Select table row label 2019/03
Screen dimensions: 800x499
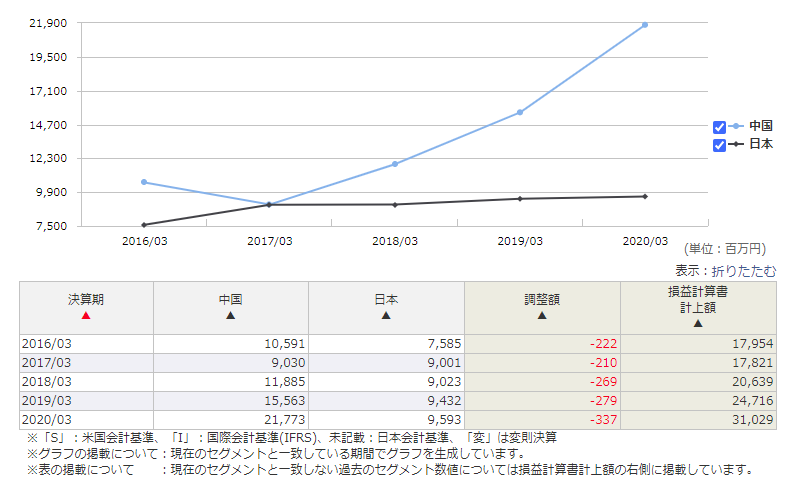point(46,401)
